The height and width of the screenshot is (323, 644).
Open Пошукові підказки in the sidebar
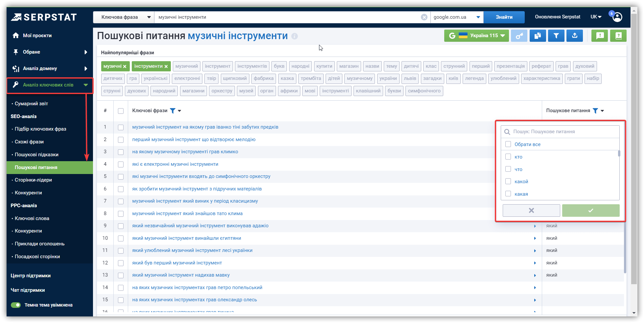(36, 155)
